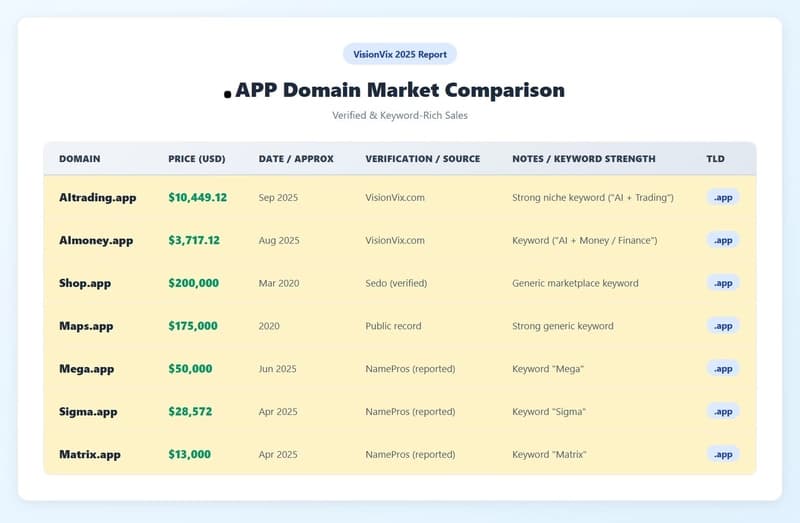Click the $10,449.12 price
Image resolution: width=800 pixels, height=523 pixels.
[x=198, y=197]
